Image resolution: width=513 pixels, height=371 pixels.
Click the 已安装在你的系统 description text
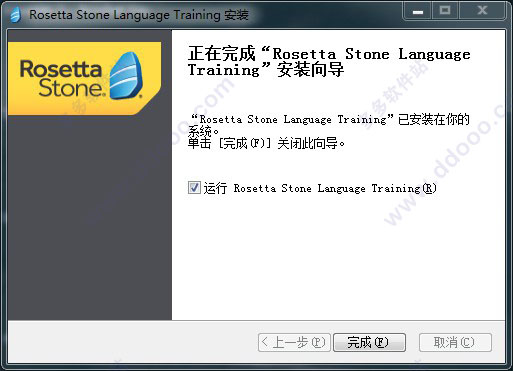[329, 125]
